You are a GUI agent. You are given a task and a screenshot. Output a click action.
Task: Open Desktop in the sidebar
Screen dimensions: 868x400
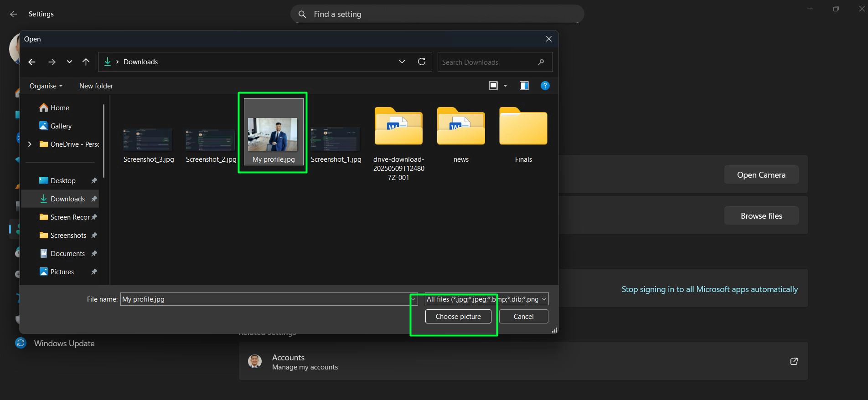coord(60,180)
